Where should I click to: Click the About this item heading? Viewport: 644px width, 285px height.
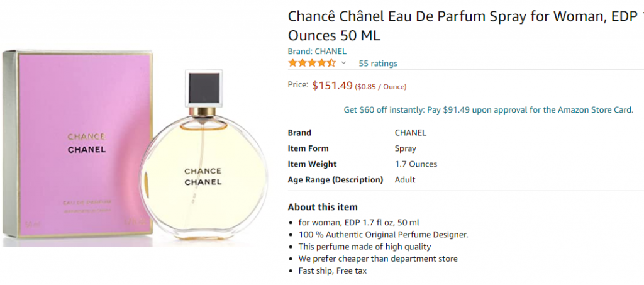click(323, 207)
